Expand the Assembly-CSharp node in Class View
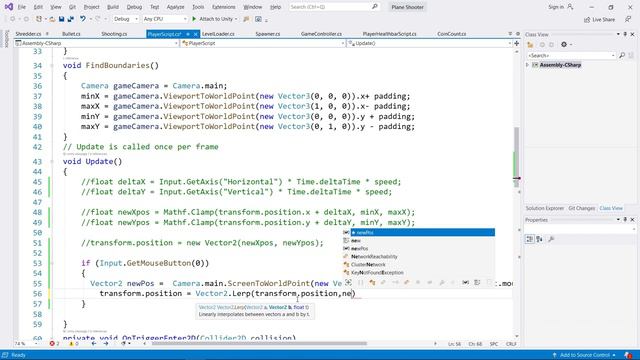The height and width of the screenshot is (360, 640). click(x=527, y=65)
